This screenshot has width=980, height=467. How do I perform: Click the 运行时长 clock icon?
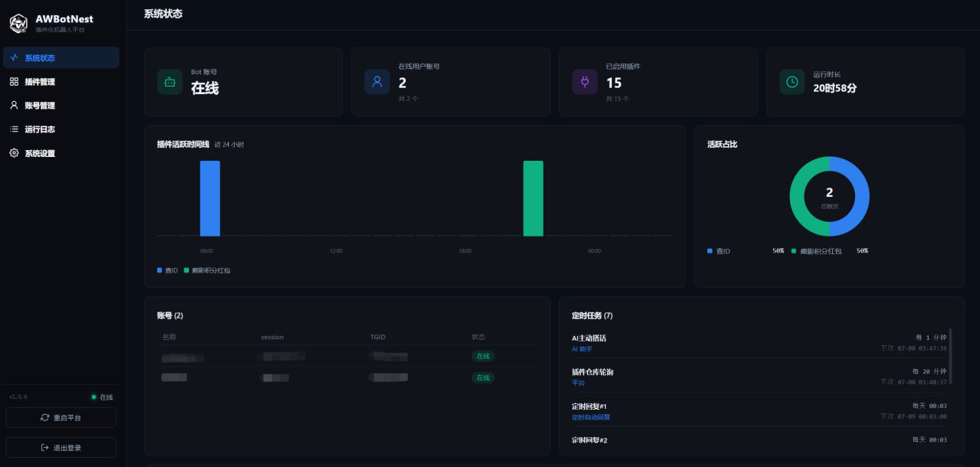point(792,82)
